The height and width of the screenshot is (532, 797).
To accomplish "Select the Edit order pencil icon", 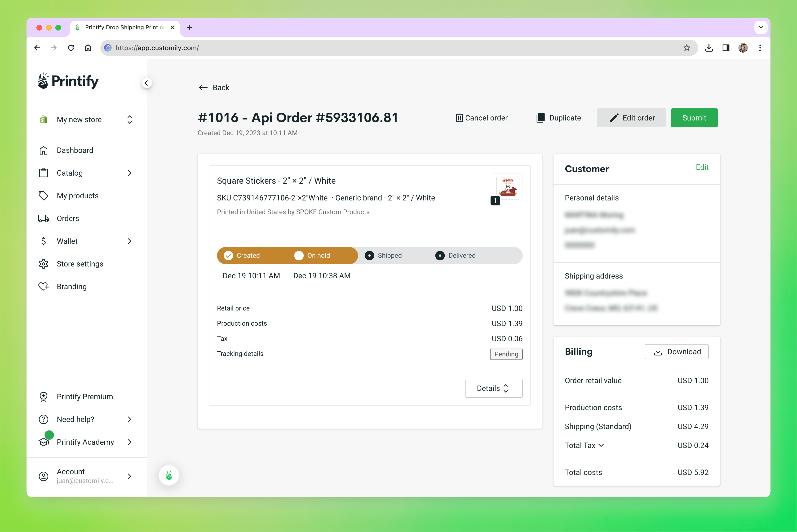I will pos(614,118).
